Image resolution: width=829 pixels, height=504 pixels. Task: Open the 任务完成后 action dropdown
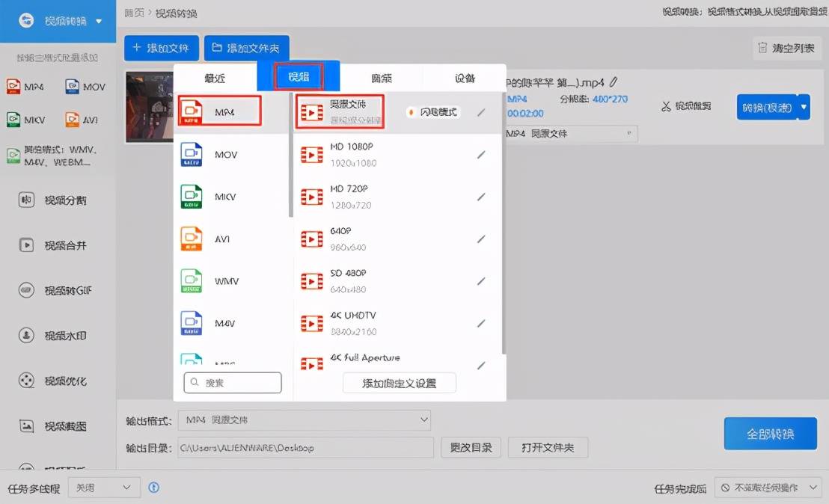pos(767,488)
